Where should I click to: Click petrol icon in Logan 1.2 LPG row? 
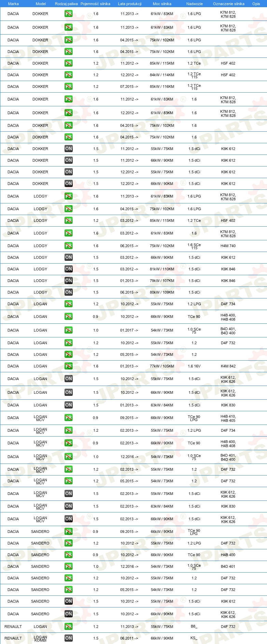coord(69,304)
